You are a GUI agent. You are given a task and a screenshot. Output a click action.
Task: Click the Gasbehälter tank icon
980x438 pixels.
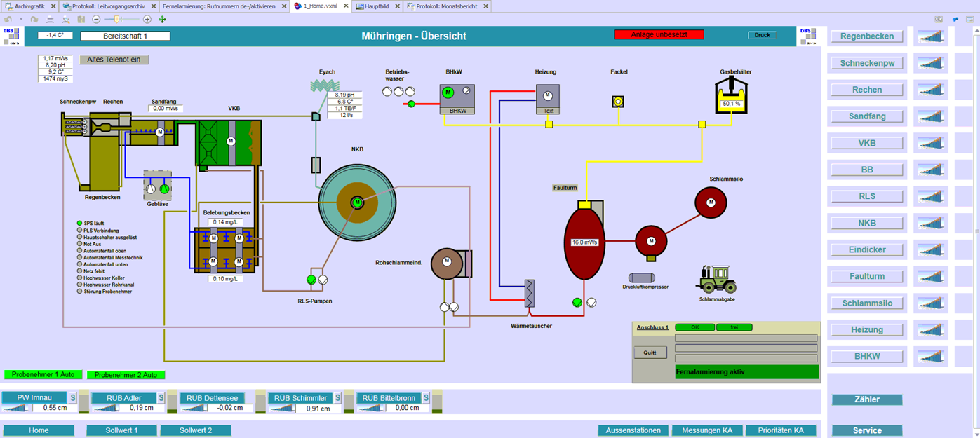(x=731, y=95)
